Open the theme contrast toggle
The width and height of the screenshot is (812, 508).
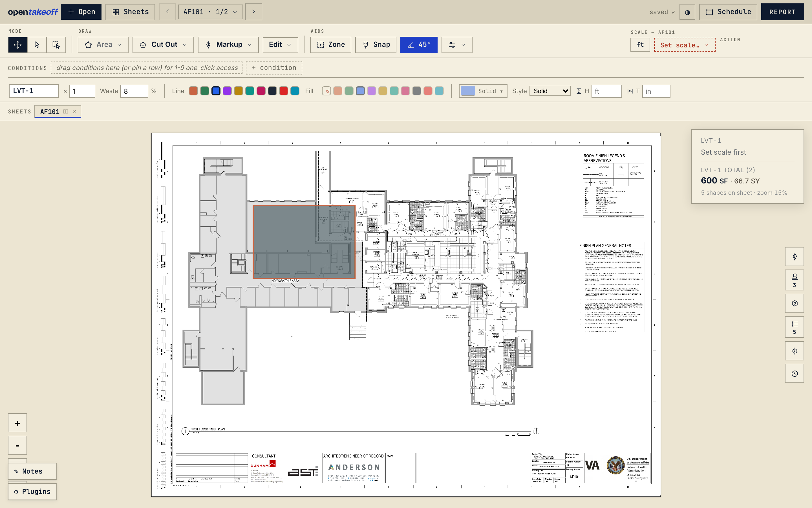(687, 12)
